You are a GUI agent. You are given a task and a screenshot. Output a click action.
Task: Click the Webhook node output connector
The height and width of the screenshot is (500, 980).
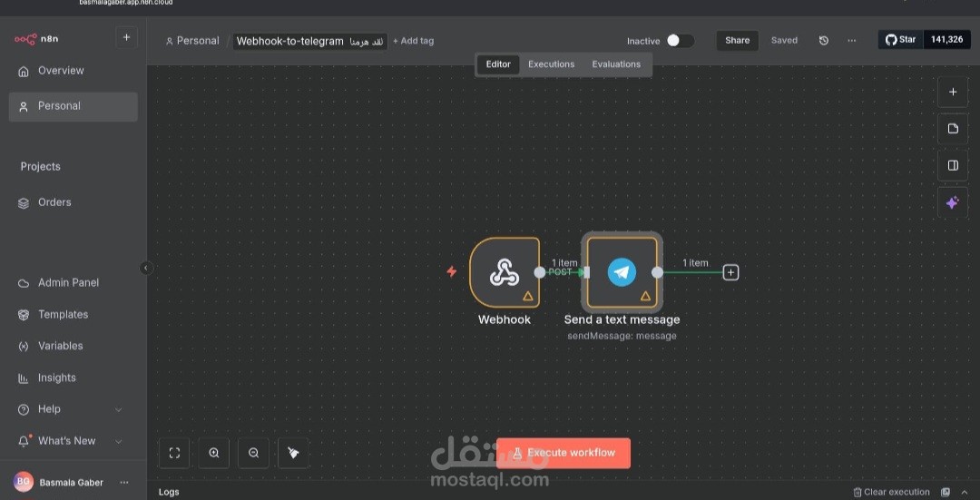click(539, 272)
